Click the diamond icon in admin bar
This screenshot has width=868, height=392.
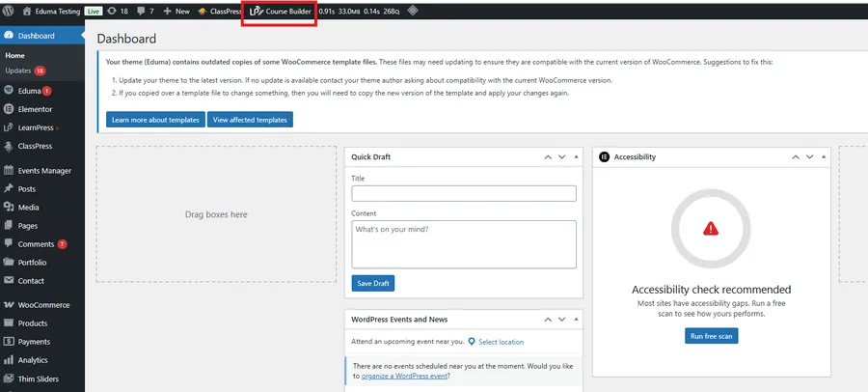[413, 11]
